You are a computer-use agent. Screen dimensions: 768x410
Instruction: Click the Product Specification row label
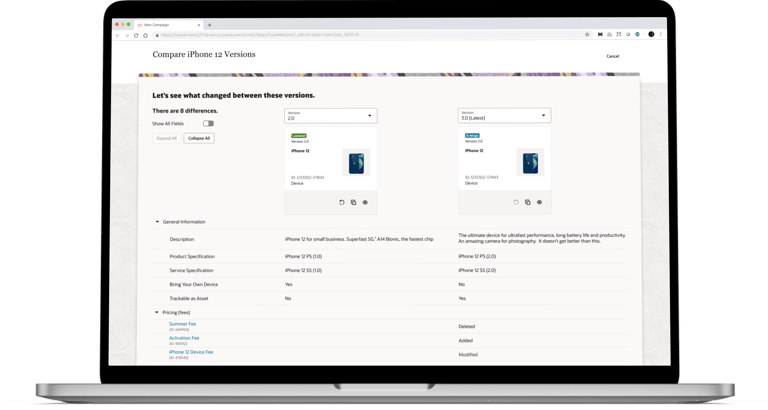192,257
